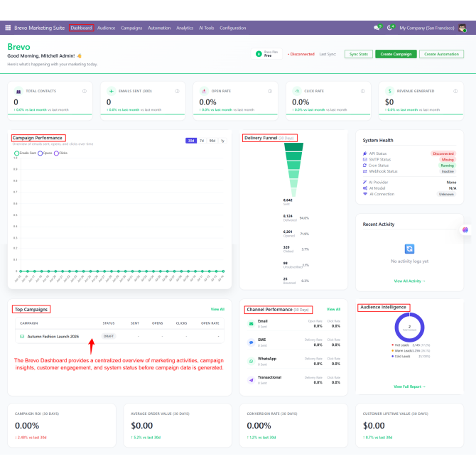Toggle the Opens chart legend

pos(45,153)
